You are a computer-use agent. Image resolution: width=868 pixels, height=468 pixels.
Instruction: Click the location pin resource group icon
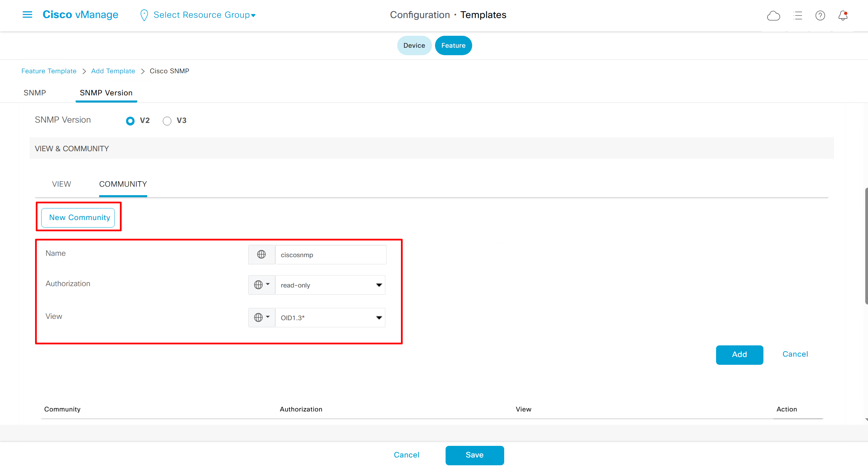(x=144, y=15)
